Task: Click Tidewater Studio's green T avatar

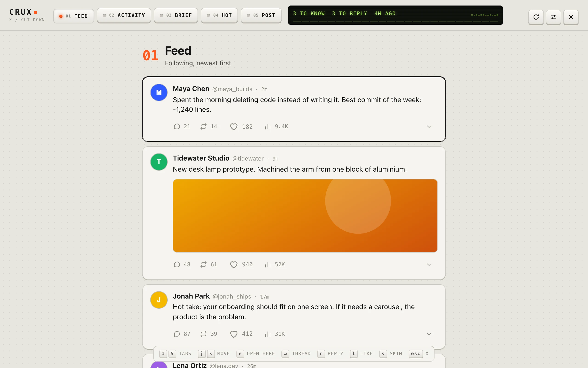Action: coord(159,162)
